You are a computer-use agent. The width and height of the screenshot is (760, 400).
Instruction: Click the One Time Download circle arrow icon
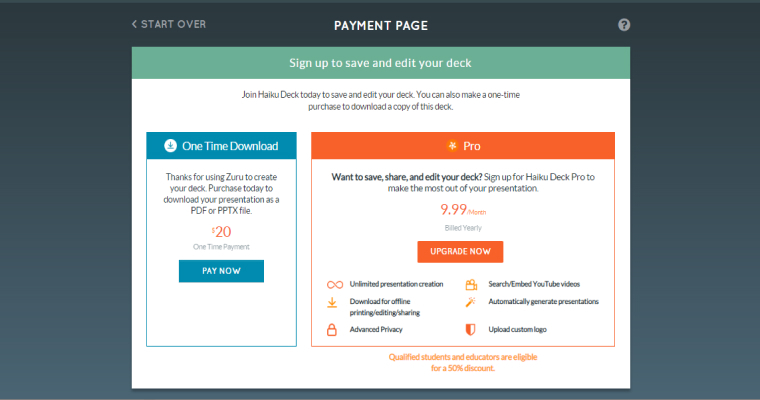[x=170, y=145]
